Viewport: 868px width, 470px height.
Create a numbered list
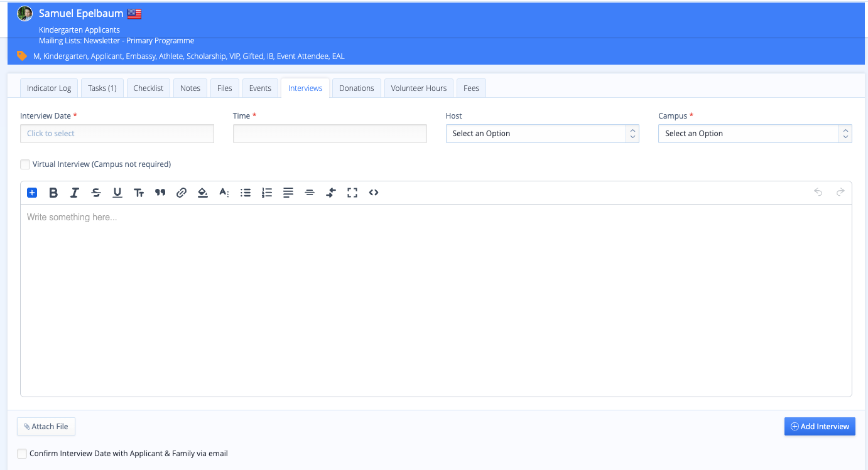pos(267,193)
